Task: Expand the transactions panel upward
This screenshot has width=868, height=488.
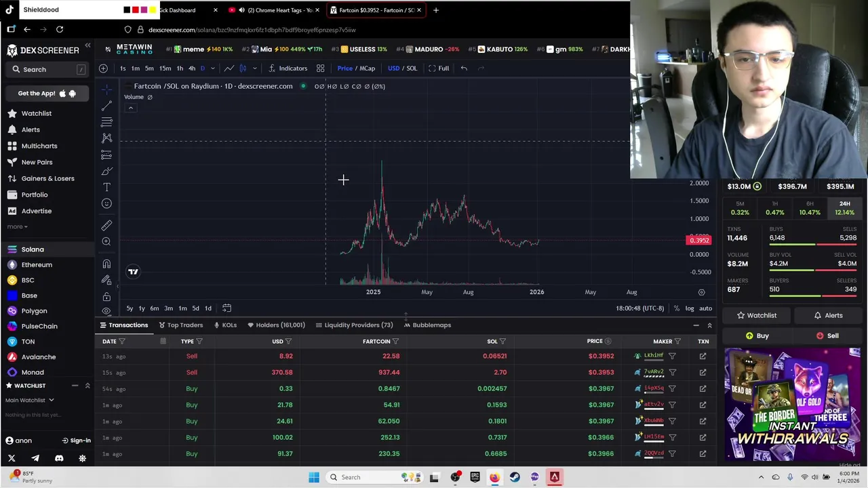Action: [x=709, y=325]
